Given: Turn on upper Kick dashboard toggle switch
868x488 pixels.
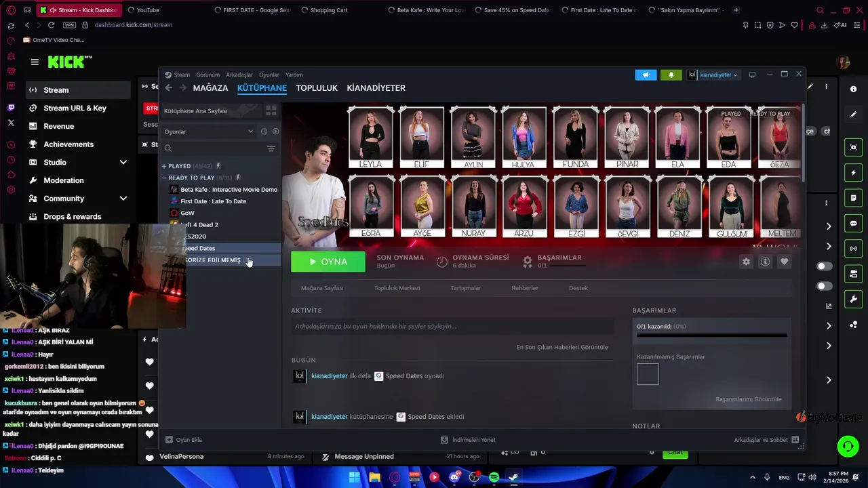Looking at the screenshot, I should pos(825,266).
